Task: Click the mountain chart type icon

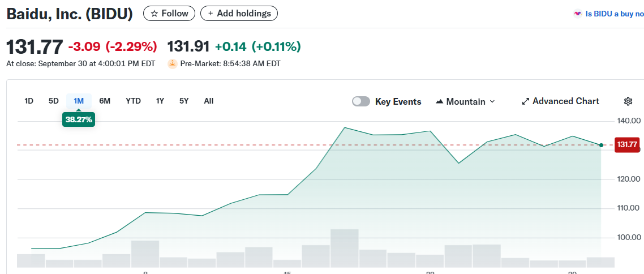Action: tap(439, 102)
